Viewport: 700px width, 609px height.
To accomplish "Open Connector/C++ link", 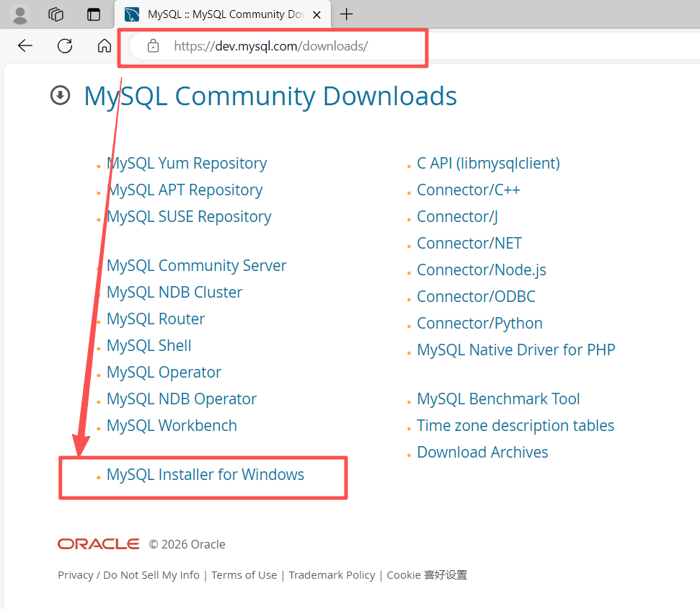I will pos(469,190).
